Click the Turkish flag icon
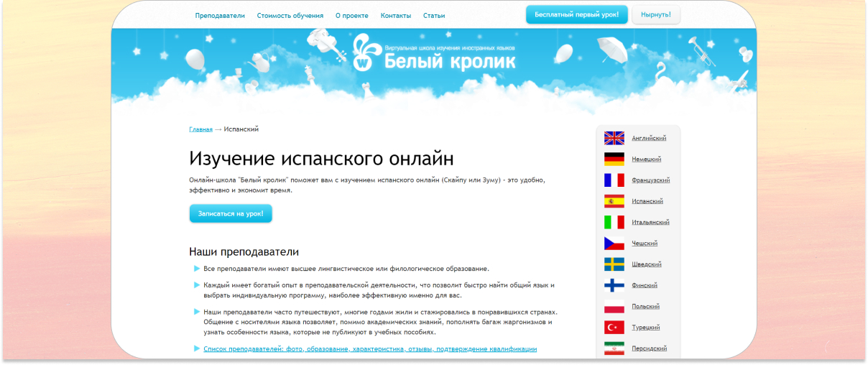868x365 pixels. [614, 327]
